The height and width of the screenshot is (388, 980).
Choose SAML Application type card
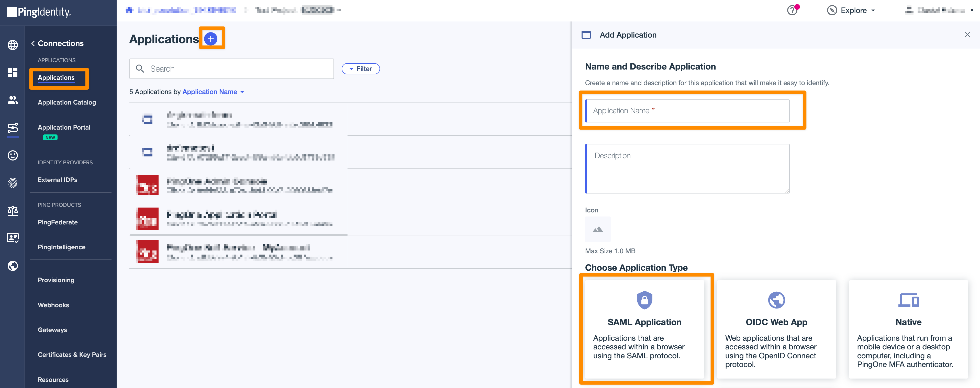tap(644, 329)
